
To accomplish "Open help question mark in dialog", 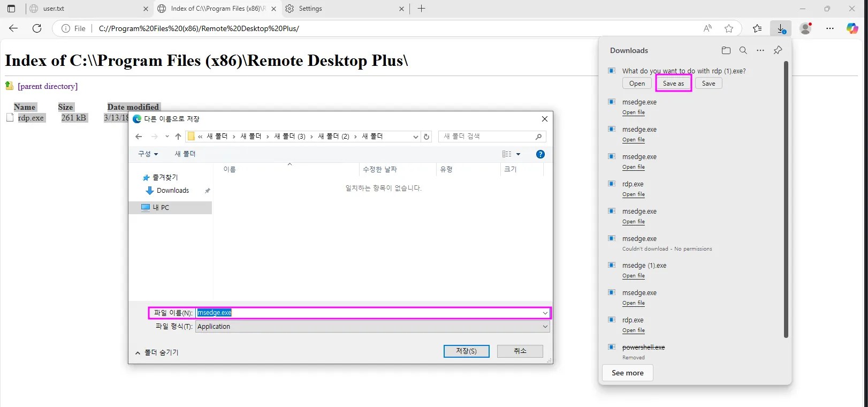I will tap(540, 154).
